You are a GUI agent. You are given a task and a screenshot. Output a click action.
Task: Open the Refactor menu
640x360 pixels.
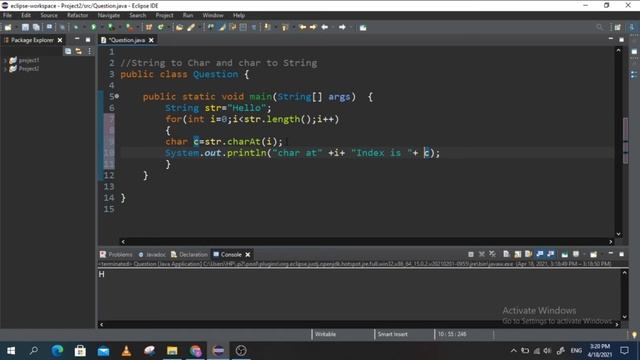pos(78,15)
